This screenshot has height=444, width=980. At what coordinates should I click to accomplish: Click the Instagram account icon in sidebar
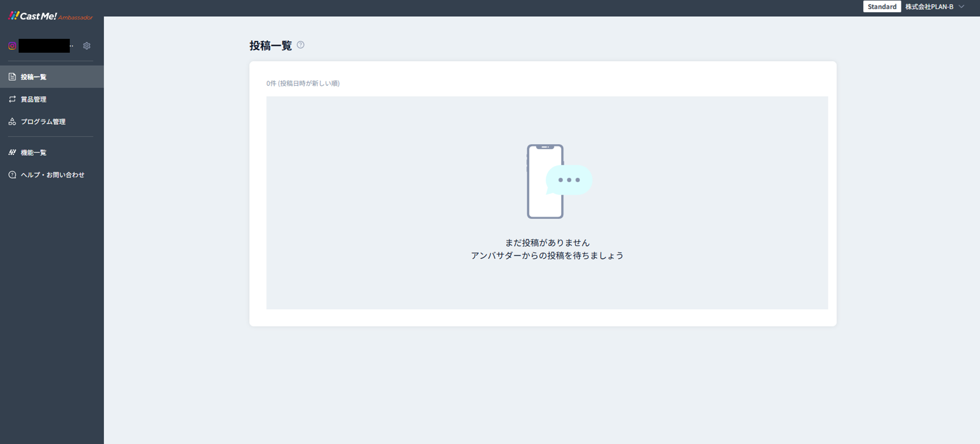(12, 46)
